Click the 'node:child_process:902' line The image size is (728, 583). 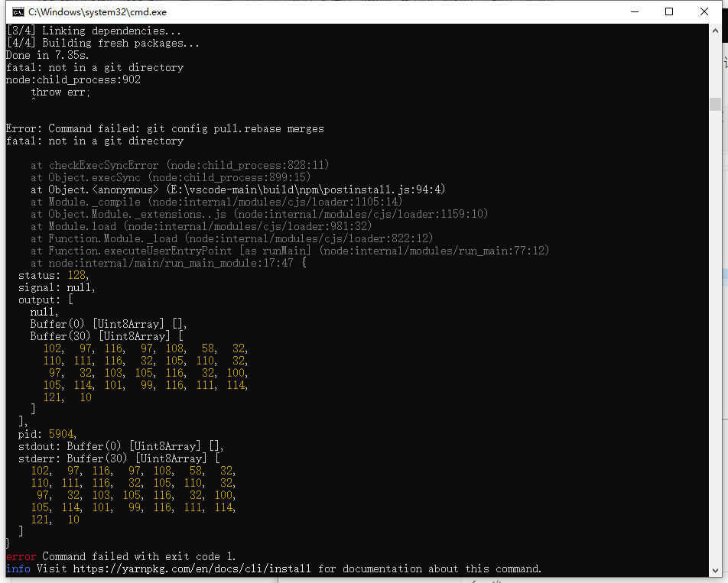(x=73, y=79)
